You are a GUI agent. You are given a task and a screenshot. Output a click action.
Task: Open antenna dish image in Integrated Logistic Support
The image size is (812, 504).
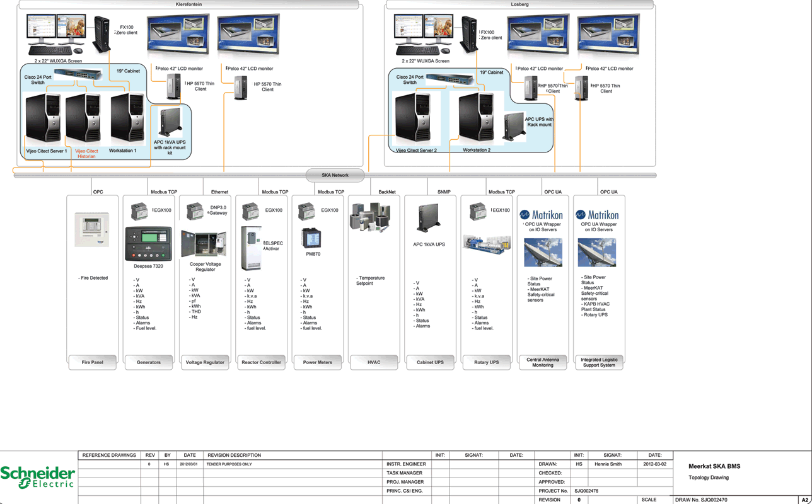pos(597,253)
